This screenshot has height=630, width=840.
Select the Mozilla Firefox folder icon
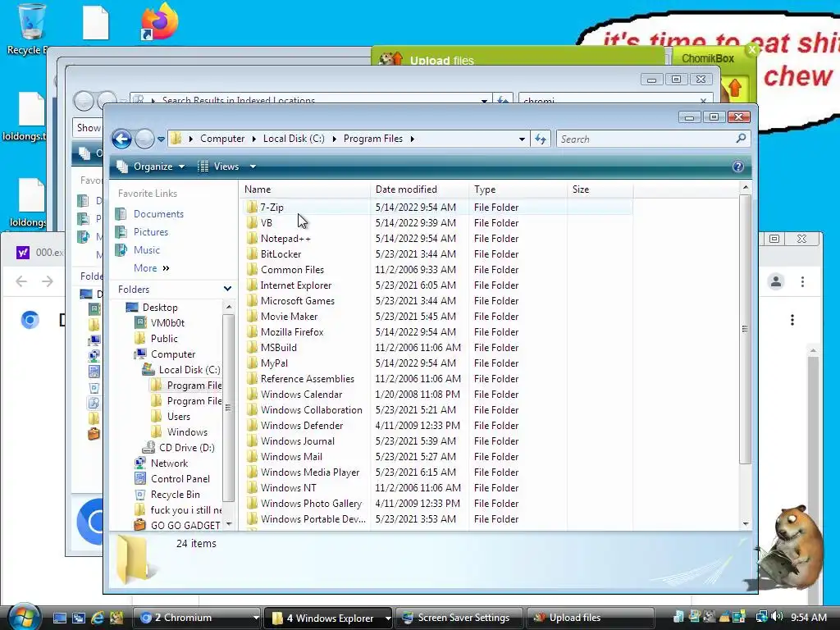tap(253, 331)
